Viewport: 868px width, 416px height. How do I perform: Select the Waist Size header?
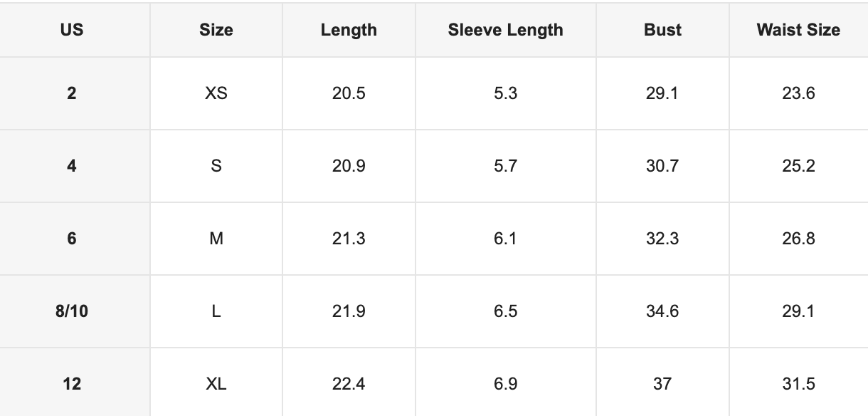coord(798,30)
